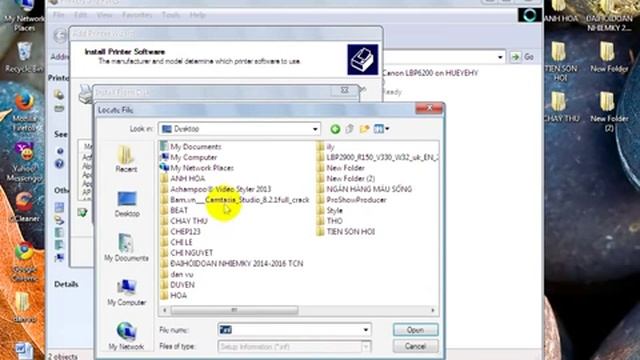Screen dimensions: 640x360
Task: Select Desktop in the places bar
Action: [x=127, y=204]
